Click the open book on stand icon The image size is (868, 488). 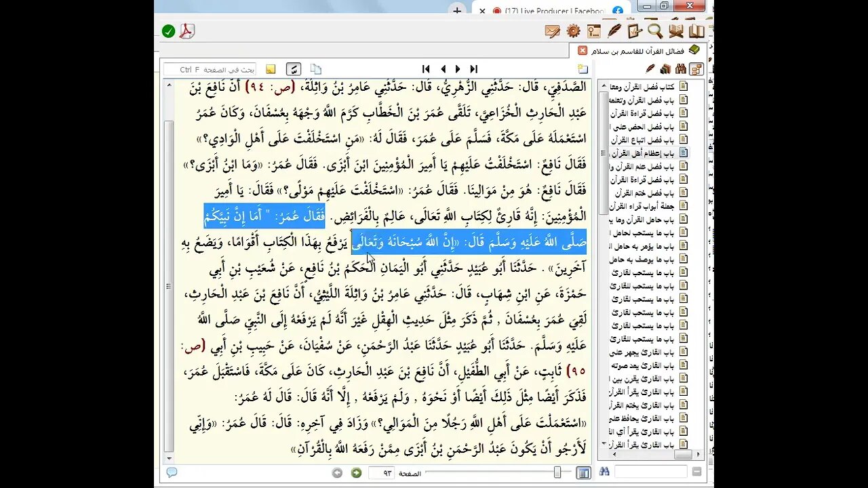pos(676,31)
